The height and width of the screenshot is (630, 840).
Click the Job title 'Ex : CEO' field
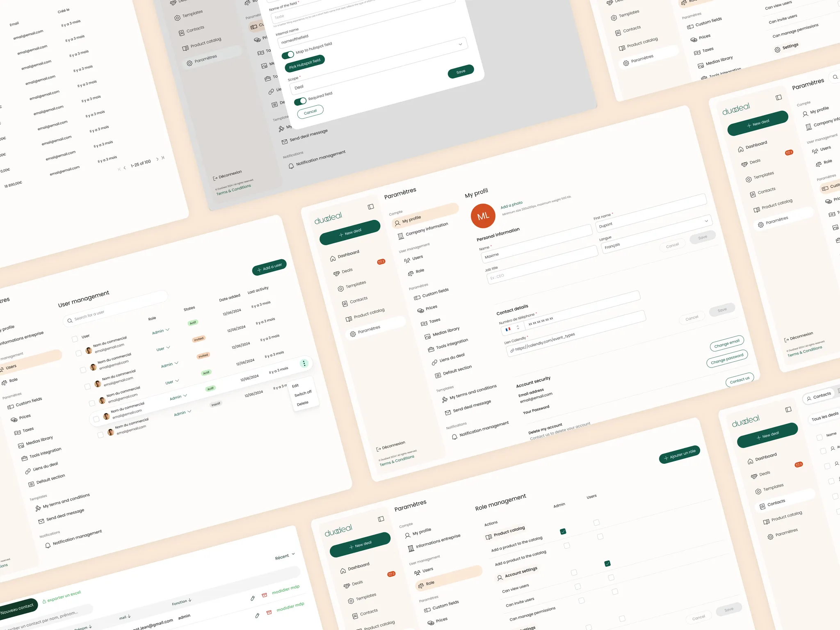542,264
